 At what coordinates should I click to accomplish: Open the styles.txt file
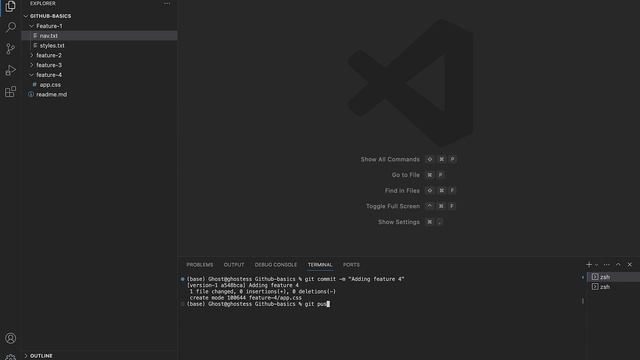[99, 45]
